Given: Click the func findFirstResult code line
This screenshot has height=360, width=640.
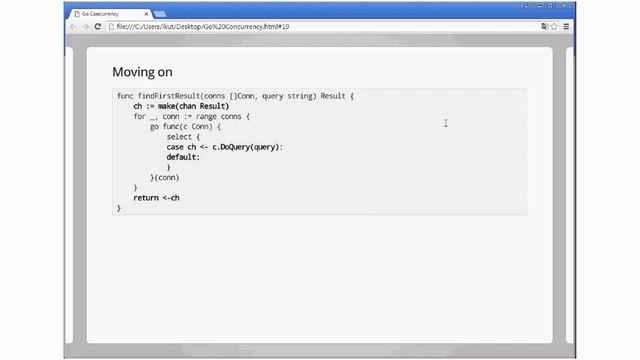Looking at the screenshot, I should point(236,96).
